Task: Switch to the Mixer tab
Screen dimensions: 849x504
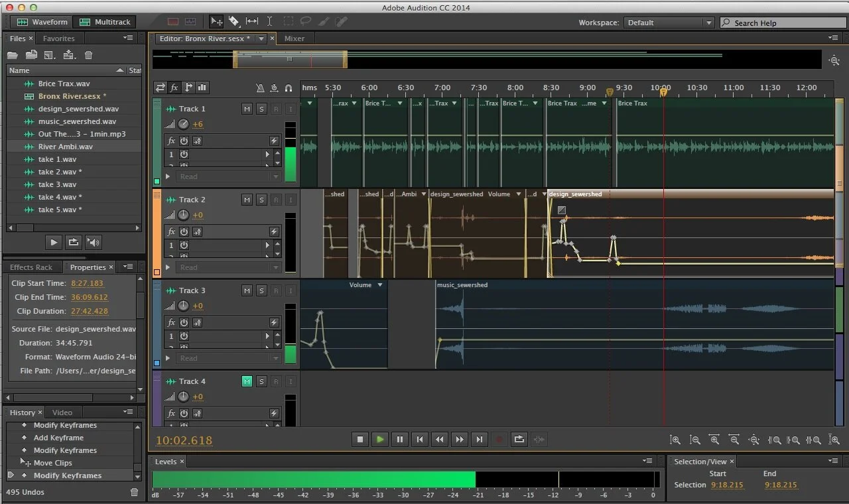Action: tap(294, 38)
